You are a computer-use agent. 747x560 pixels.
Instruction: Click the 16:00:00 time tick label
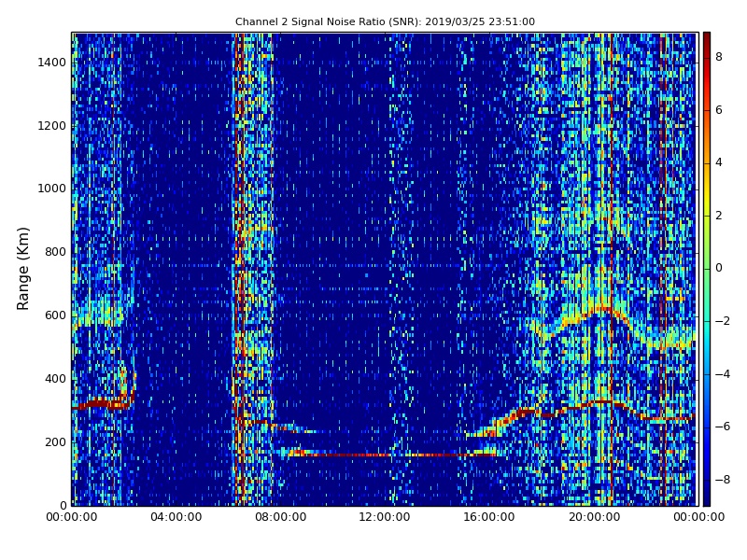click(x=489, y=517)
